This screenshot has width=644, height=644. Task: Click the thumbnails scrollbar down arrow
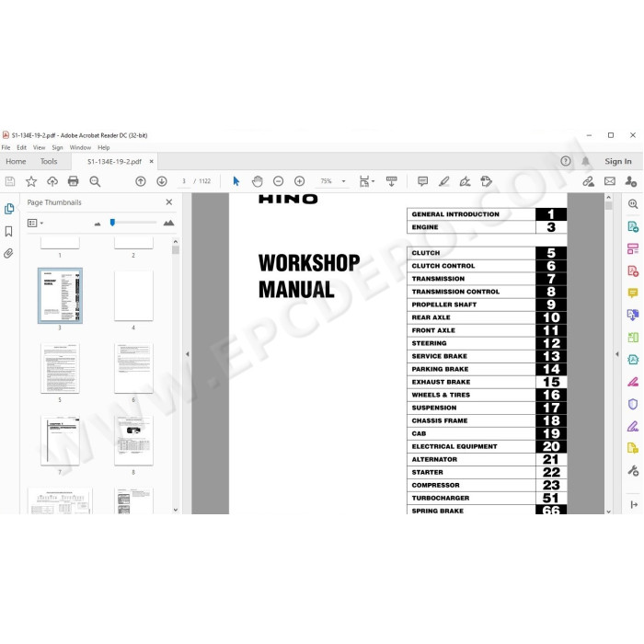[x=176, y=510]
